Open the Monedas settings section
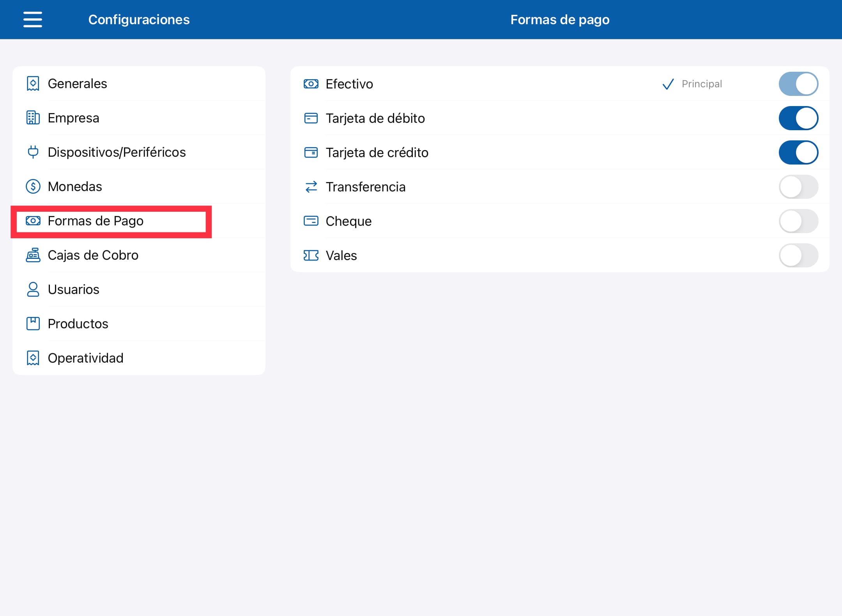The width and height of the screenshot is (842, 616). tap(139, 186)
